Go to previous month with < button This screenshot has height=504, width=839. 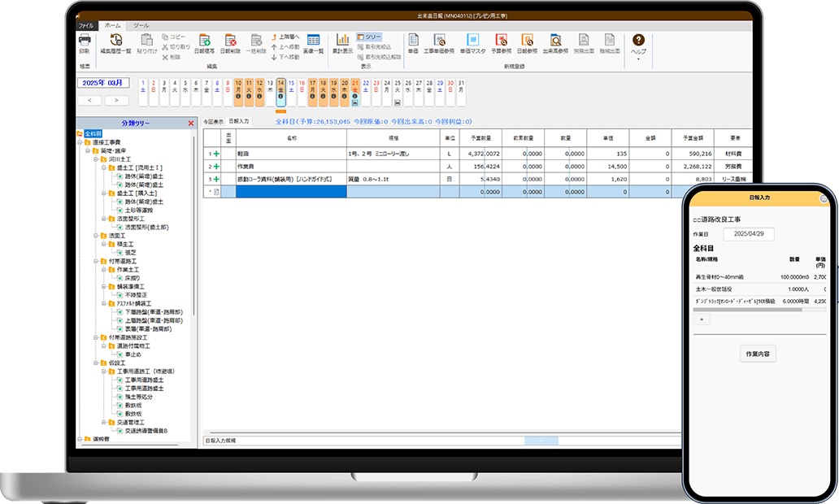click(x=89, y=100)
